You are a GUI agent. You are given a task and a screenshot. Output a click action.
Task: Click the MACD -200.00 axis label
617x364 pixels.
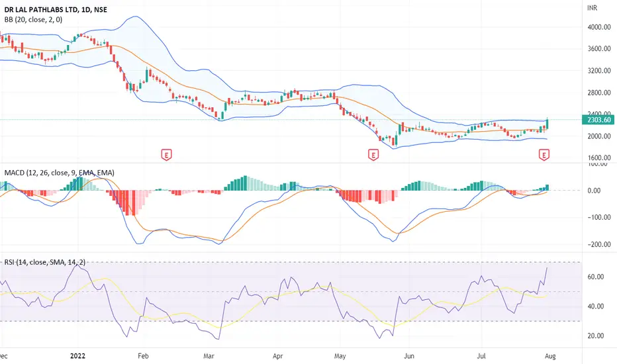click(x=599, y=244)
